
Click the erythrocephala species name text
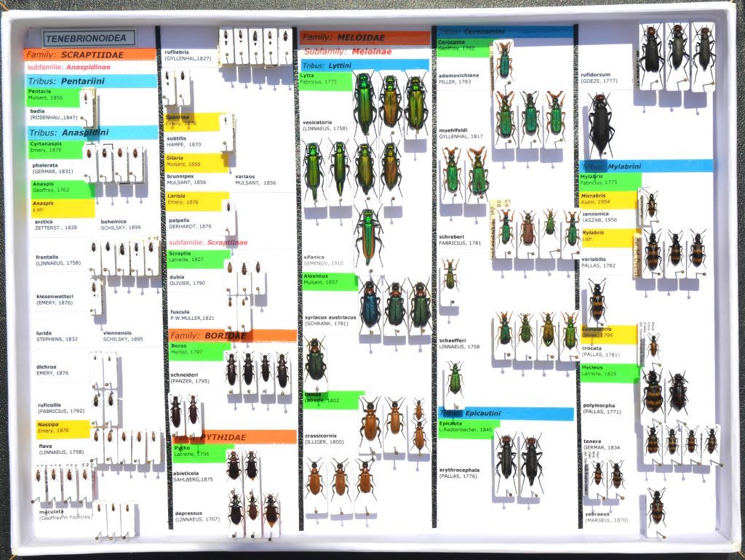click(458, 471)
